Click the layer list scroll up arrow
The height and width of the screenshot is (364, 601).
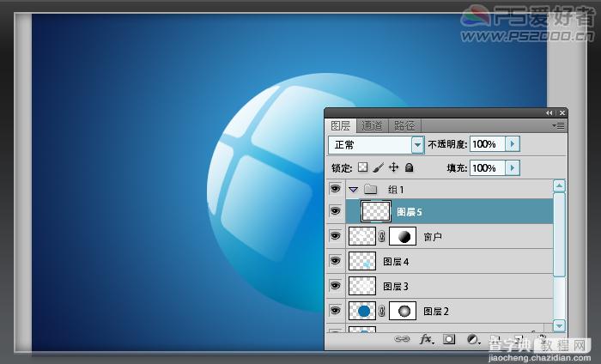click(x=559, y=186)
